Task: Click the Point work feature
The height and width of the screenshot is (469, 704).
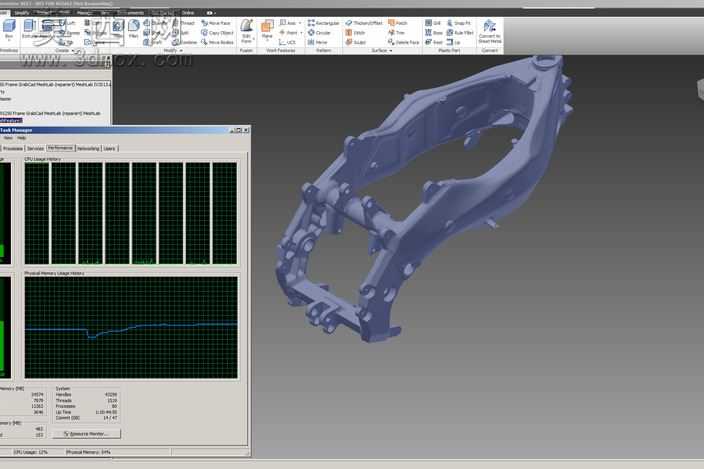Action: (288, 33)
